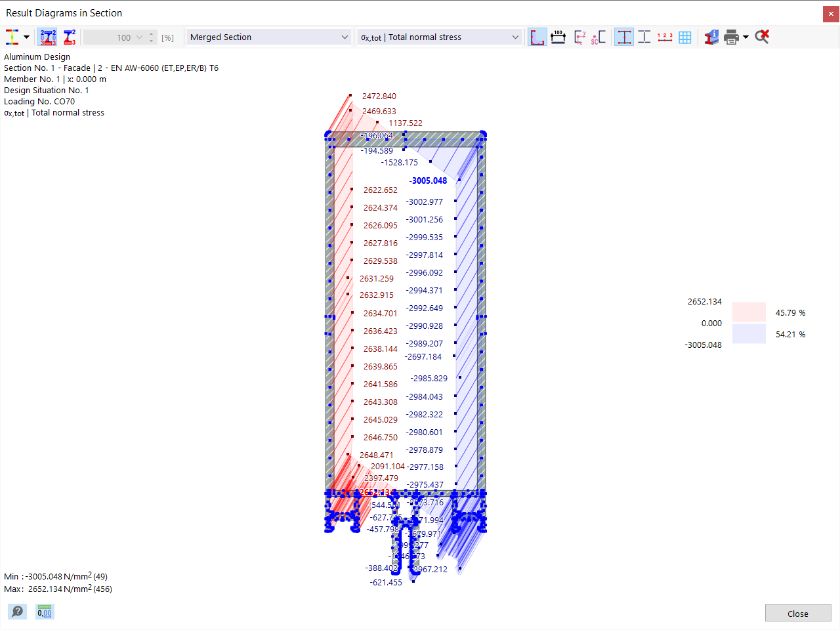Image resolution: width=840 pixels, height=630 pixels.
Task: Click the section info icon
Action: point(711,37)
